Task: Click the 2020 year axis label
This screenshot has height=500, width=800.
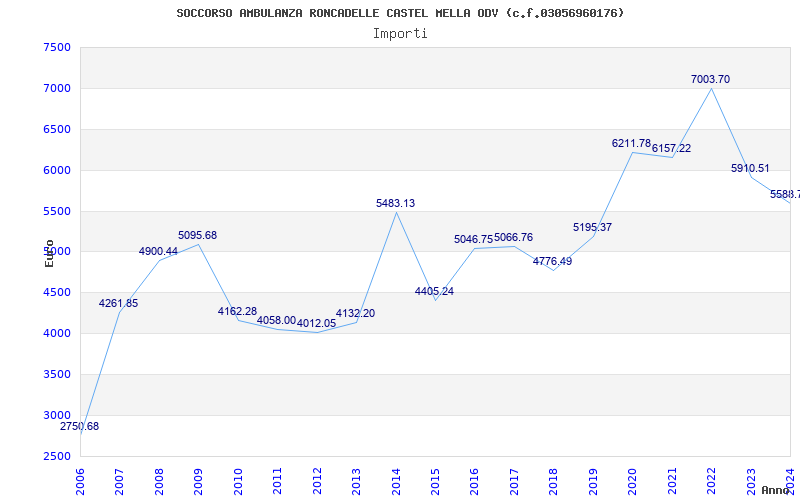Action: [x=632, y=482]
